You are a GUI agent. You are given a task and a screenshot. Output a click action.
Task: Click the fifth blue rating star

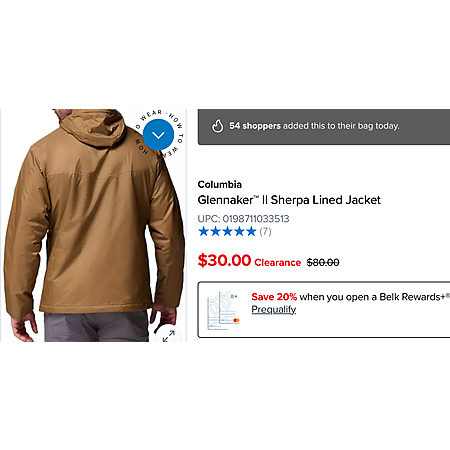coord(251,231)
